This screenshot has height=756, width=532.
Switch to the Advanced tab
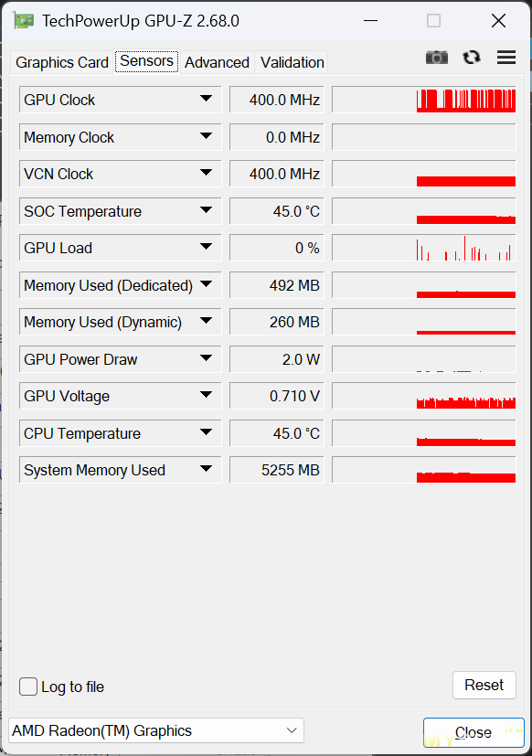click(x=217, y=62)
